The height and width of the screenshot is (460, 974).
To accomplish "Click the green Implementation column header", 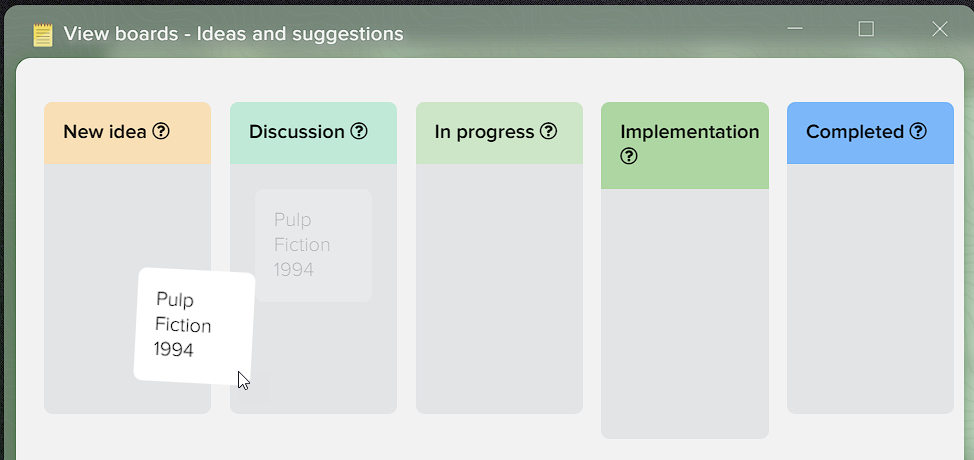I will point(685,145).
